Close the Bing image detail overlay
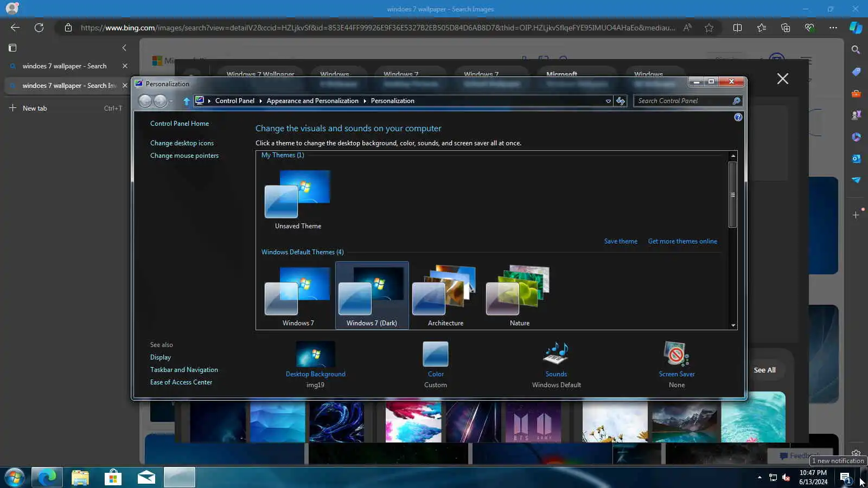The height and width of the screenshot is (488, 868). point(782,79)
